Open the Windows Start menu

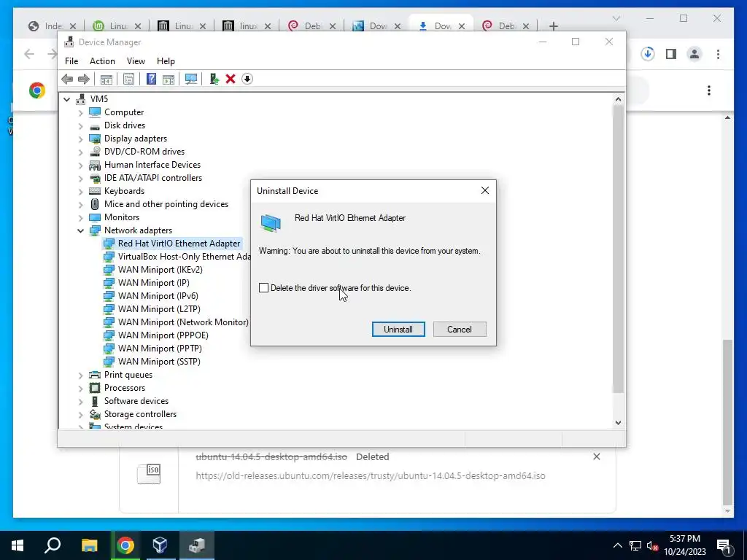[18, 545]
